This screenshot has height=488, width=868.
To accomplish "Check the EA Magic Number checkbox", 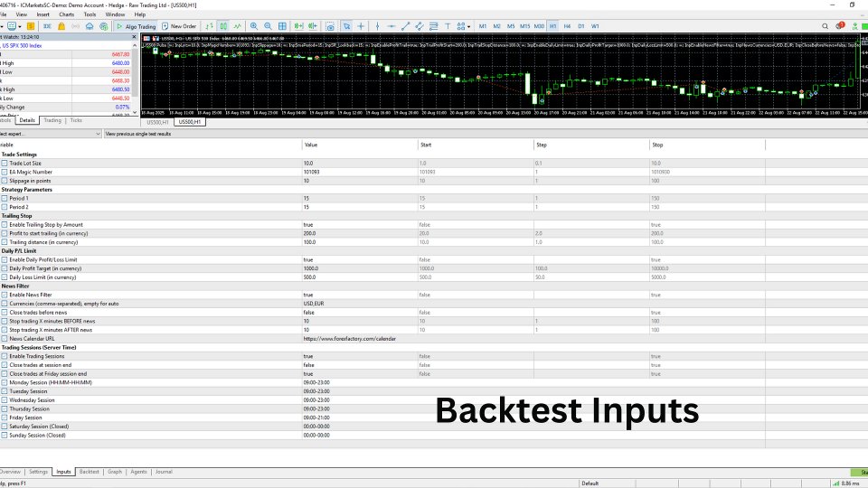I will pyautogui.click(x=5, y=172).
